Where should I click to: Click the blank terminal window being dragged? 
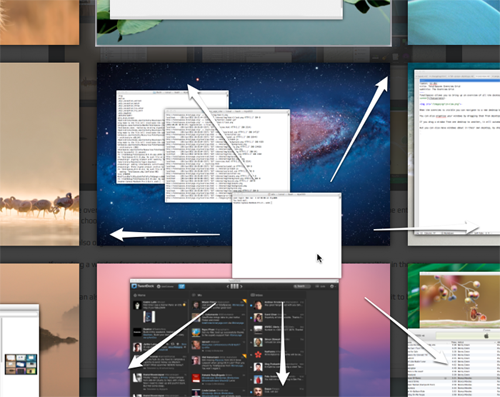tap(287, 235)
